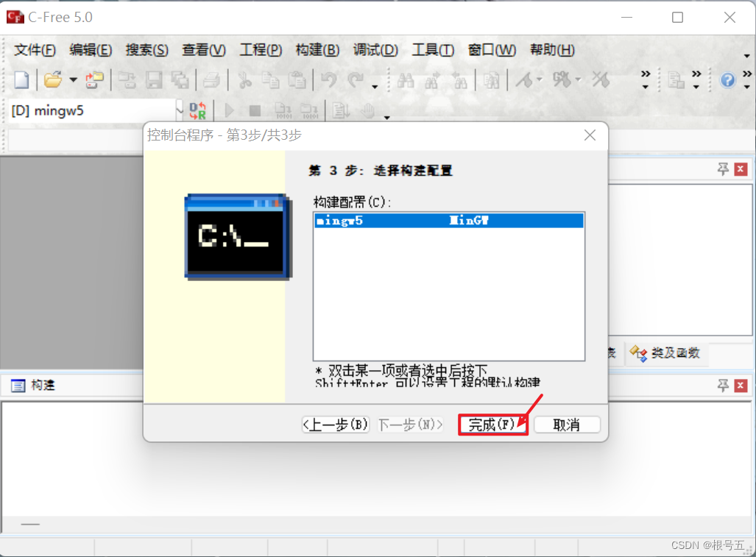Click the Open Project toolbar icon

(x=94, y=79)
